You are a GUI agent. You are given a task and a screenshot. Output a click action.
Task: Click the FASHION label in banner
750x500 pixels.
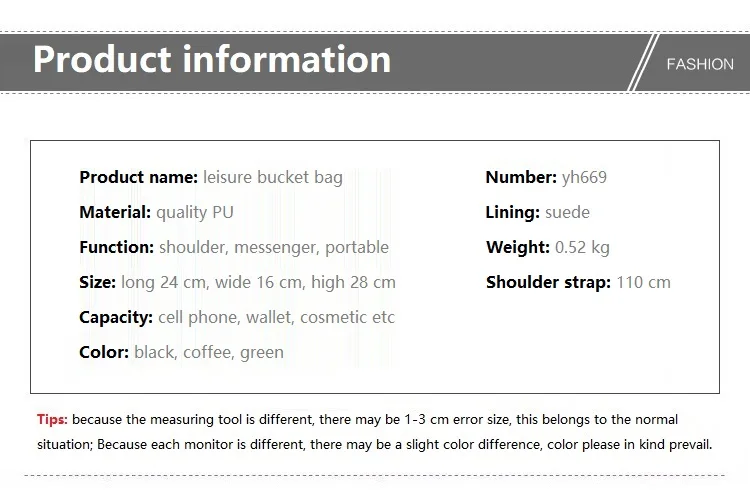click(x=700, y=64)
